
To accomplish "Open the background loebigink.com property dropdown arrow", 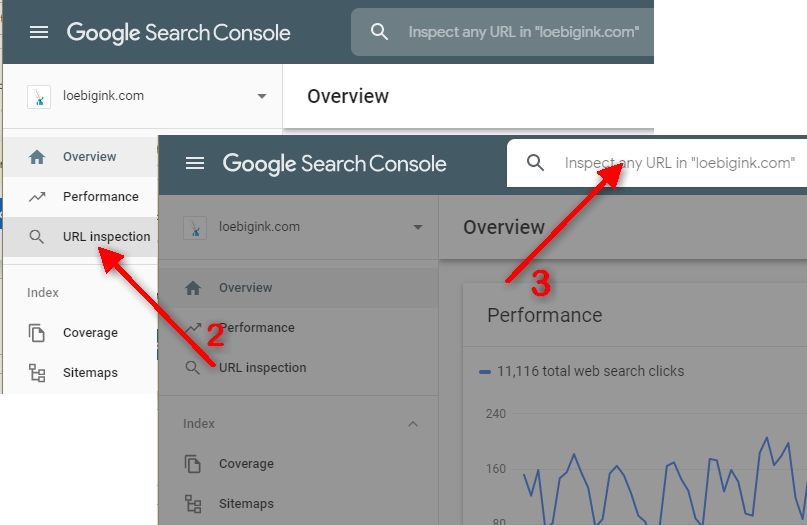I will point(262,97).
